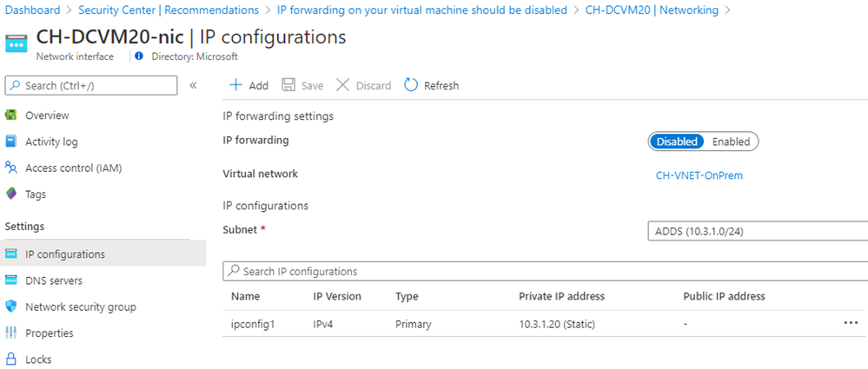The height and width of the screenshot is (369, 868).
Task: Click the Activity log icon
Action: (x=11, y=142)
